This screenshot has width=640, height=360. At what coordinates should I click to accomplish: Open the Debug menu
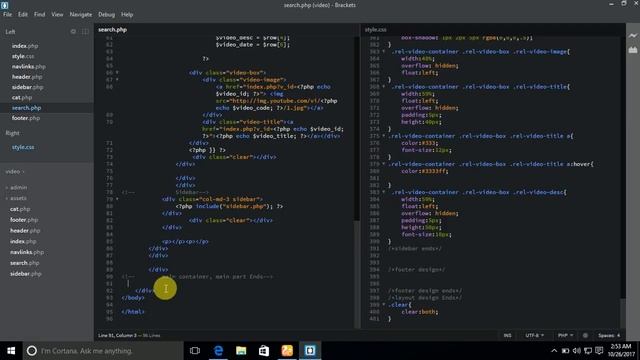coord(107,14)
